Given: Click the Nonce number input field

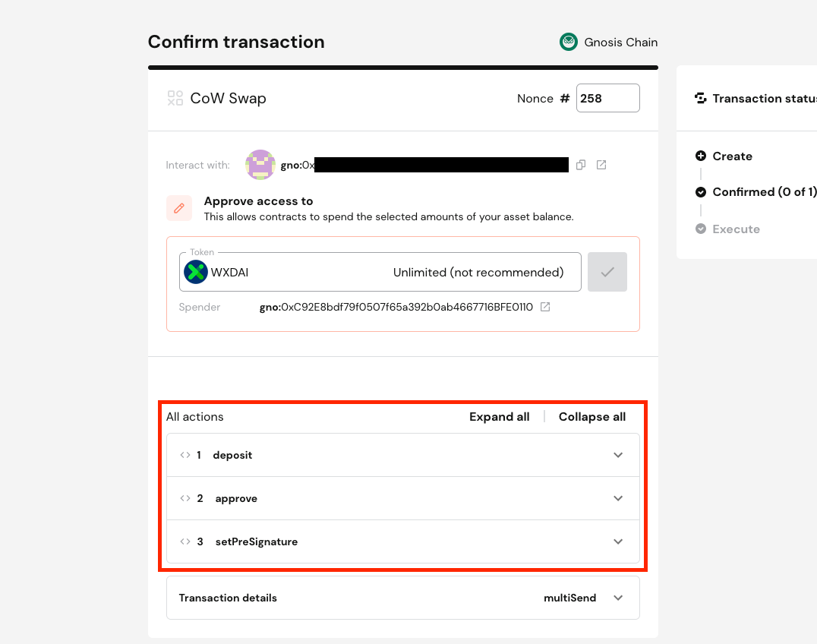Looking at the screenshot, I should [607, 98].
